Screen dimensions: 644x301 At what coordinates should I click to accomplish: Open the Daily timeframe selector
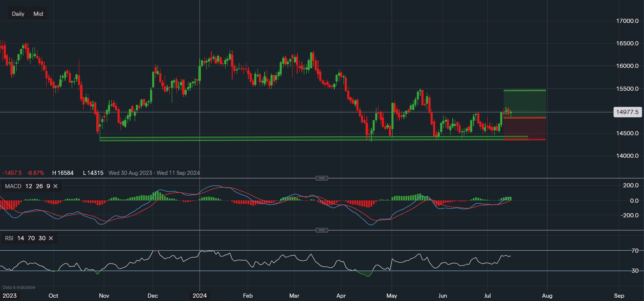click(x=18, y=14)
